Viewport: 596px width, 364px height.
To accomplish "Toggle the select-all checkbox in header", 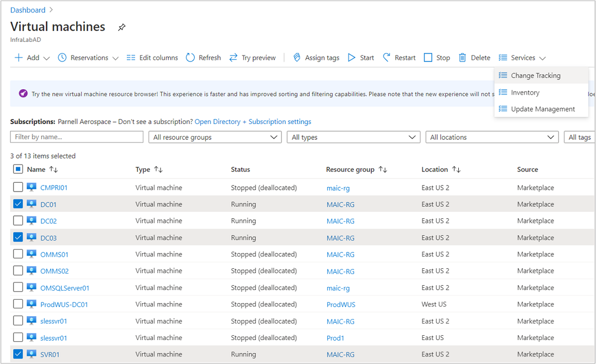I will (18, 169).
